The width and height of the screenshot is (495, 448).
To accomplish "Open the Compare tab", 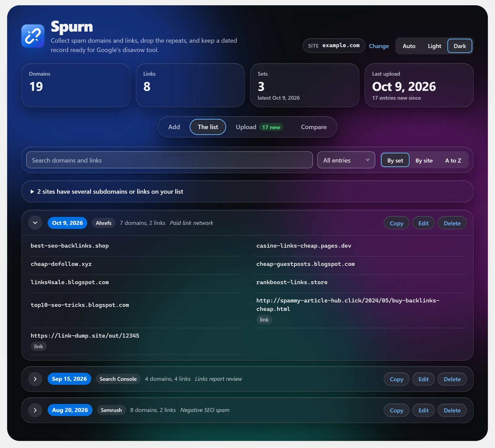I will pos(314,127).
